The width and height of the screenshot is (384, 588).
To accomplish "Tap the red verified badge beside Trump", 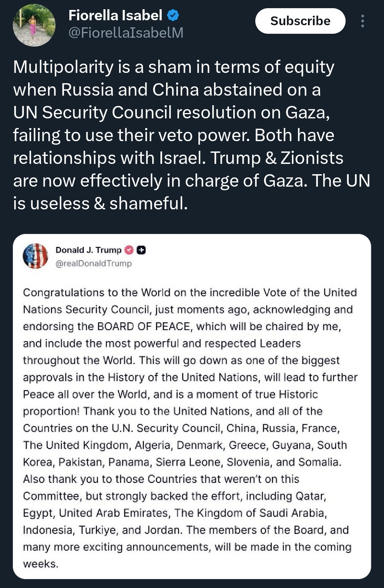I will [x=129, y=250].
